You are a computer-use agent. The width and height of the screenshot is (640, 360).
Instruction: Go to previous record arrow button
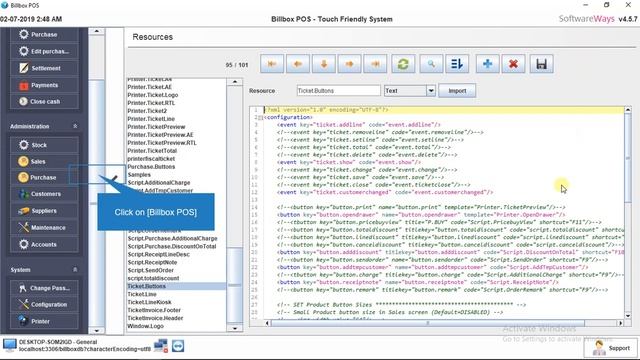298,64
